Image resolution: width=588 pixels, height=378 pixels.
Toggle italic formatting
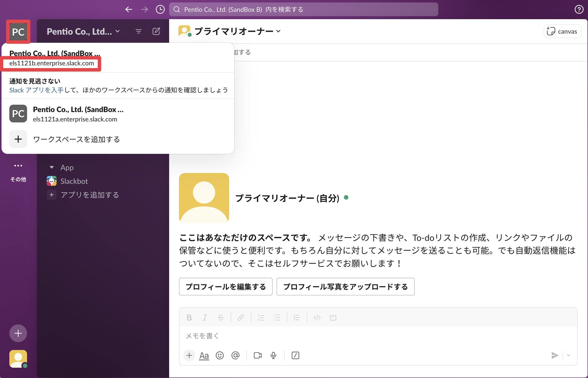point(205,317)
